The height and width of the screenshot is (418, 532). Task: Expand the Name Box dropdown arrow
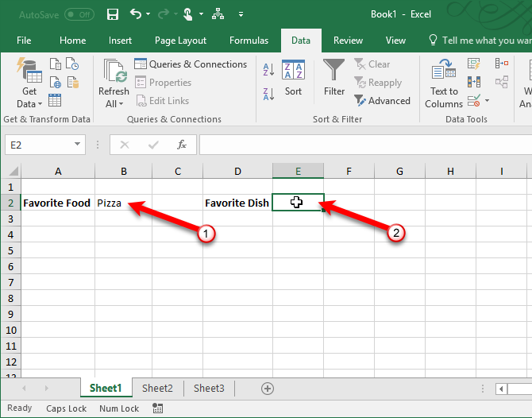(77, 145)
